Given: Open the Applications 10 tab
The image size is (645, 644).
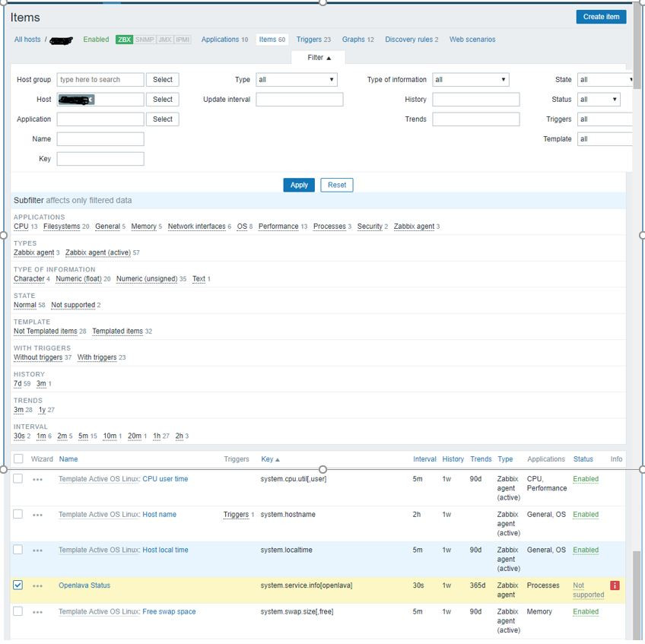Looking at the screenshot, I should click(x=224, y=40).
